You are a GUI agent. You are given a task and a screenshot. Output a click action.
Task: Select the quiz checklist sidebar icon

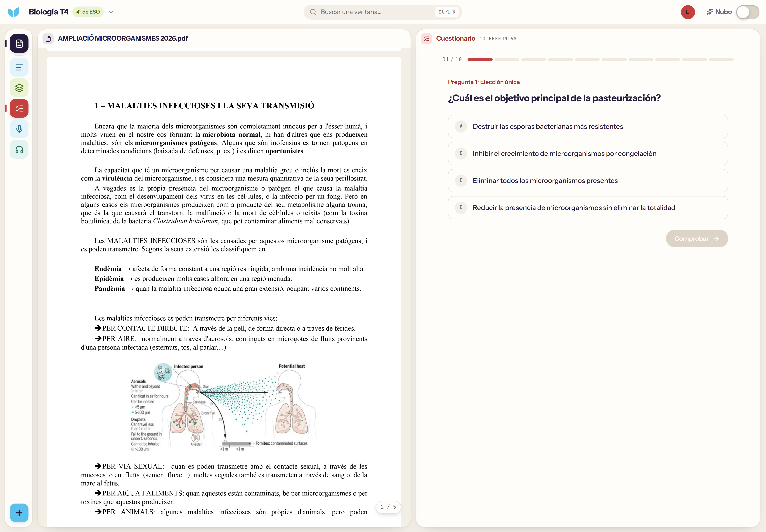pos(19,108)
